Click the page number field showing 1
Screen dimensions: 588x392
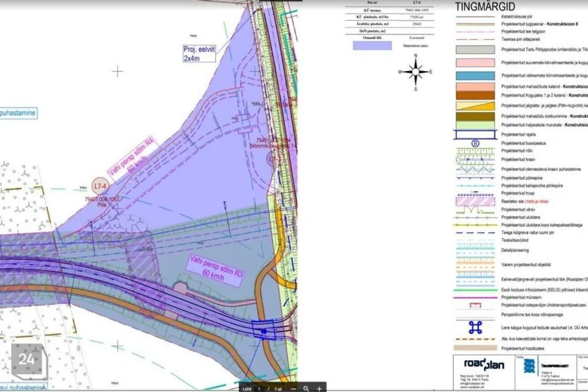(x=259, y=387)
